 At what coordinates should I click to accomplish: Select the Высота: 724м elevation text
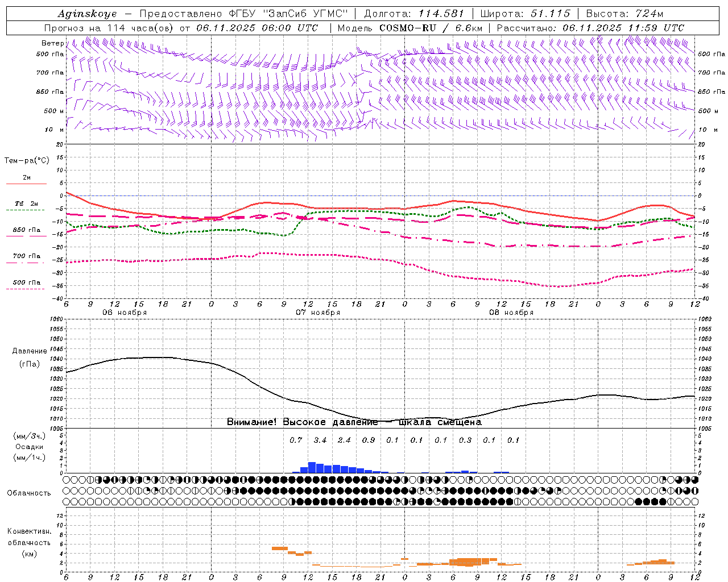point(624,14)
